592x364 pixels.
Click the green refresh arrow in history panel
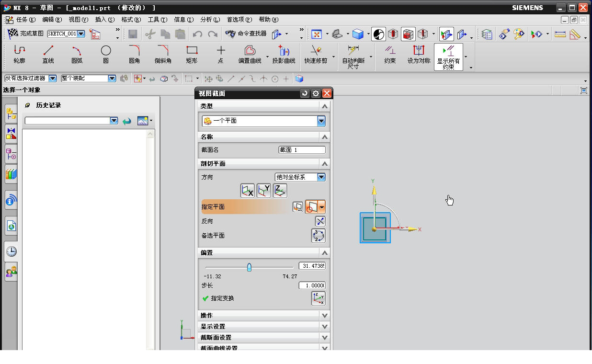[126, 121]
